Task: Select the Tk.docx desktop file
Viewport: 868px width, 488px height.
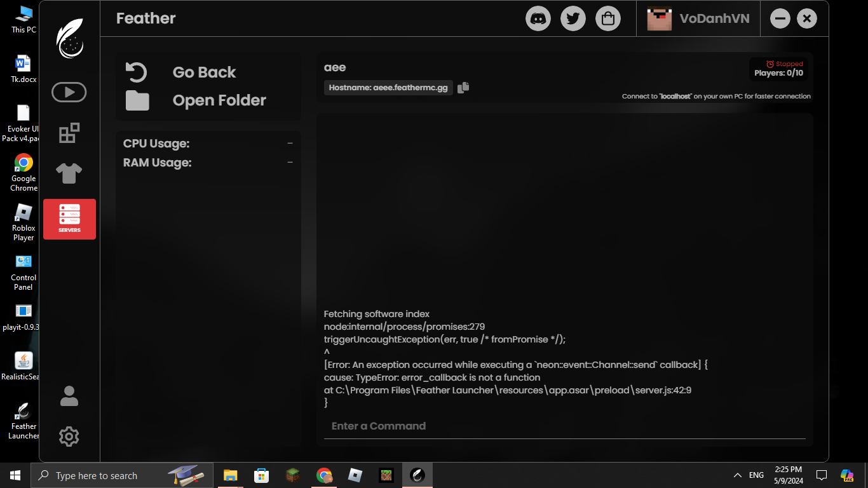Action: [x=24, y=69]
